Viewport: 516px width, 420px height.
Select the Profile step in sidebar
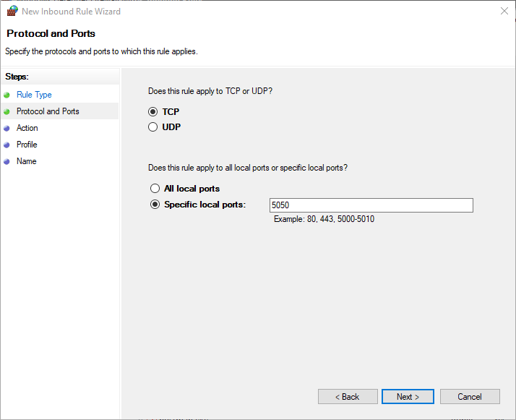[27, 145]
